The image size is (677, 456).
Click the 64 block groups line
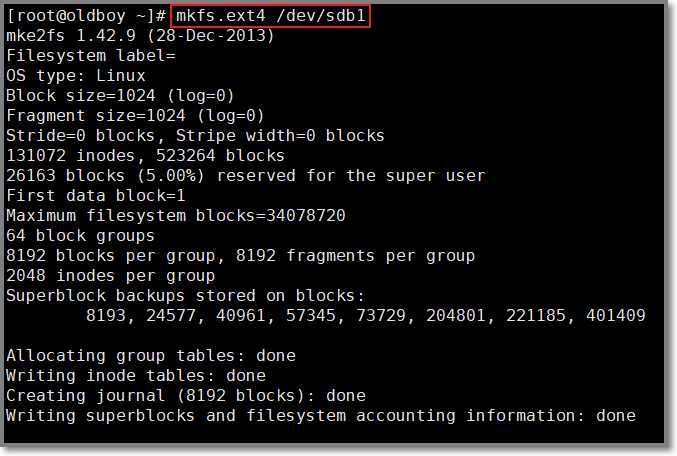tap(80, 236)
